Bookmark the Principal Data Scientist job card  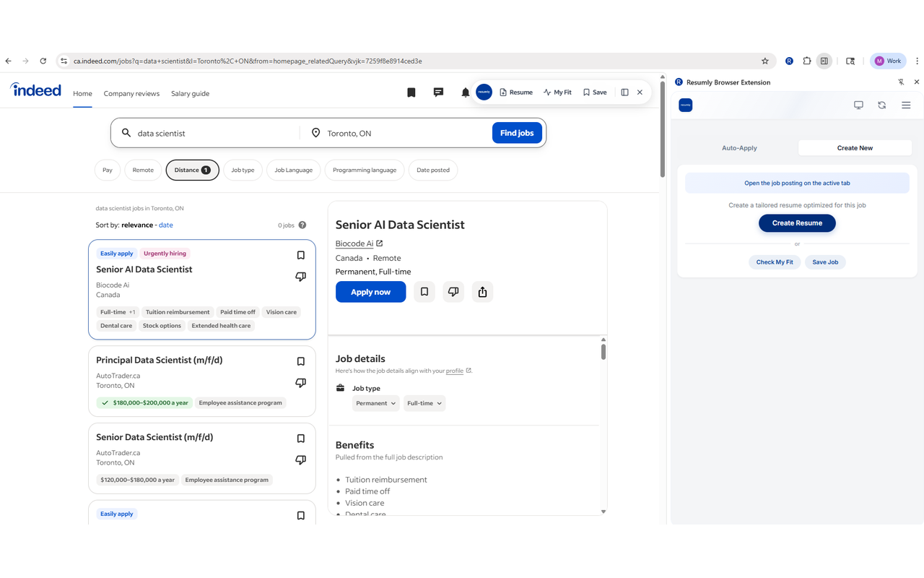pos(301,361)
